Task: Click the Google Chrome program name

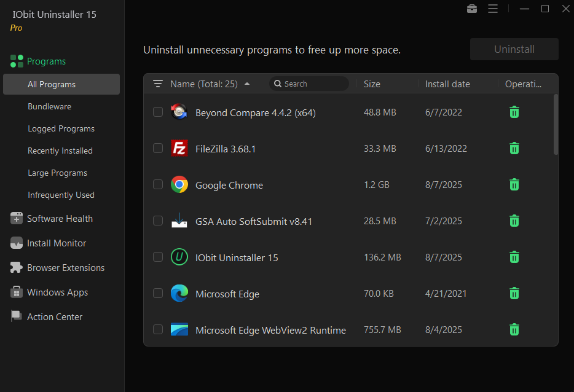Action: [229, 185]
